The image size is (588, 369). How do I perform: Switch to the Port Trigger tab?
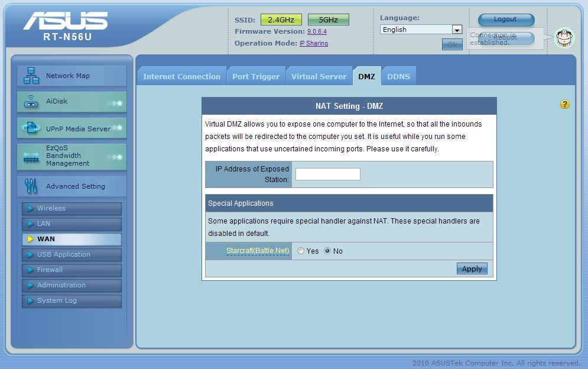click(256, 76)
